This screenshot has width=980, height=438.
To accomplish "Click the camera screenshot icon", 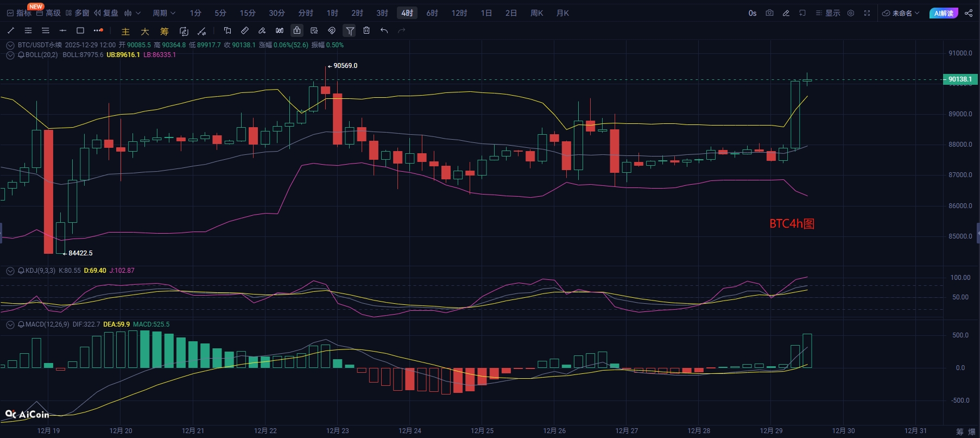I will [769, 13].
